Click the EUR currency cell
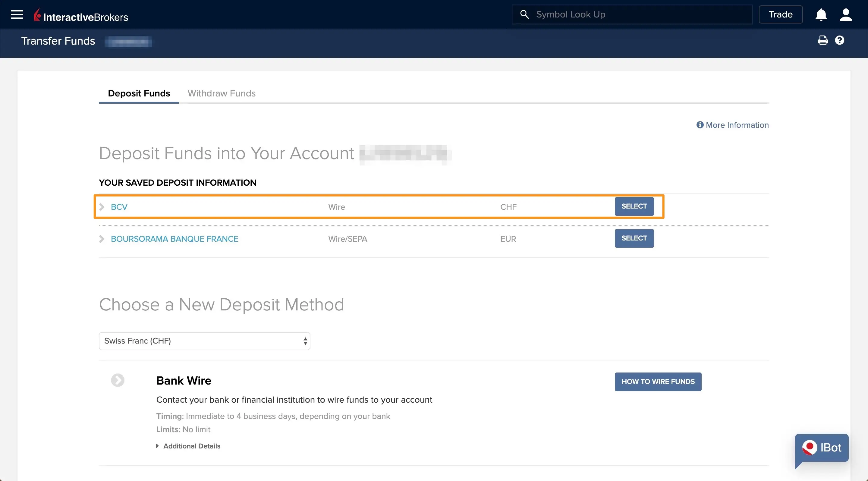Viewport: 868px width, 481px height. [508, 239]
